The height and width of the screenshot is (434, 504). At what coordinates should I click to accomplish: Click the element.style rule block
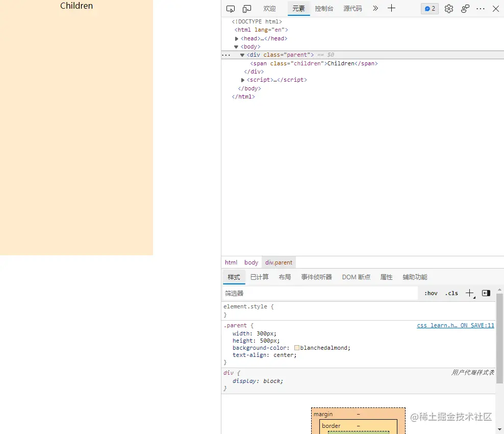point(359,311)
